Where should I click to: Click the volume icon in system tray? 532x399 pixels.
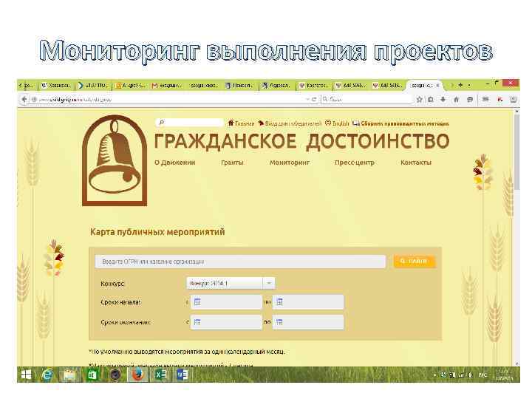470,375
